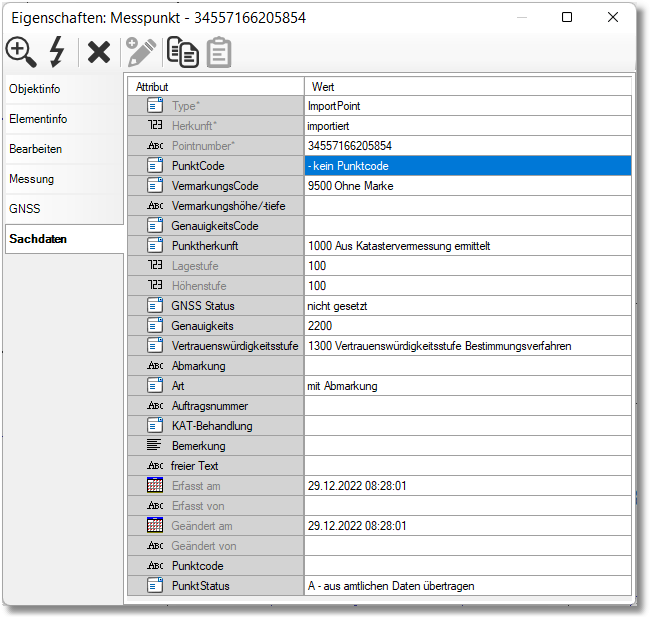Open the Punktherkunft value field
Viewport: 651px width, 620px height.
click(x=467, y=246)
